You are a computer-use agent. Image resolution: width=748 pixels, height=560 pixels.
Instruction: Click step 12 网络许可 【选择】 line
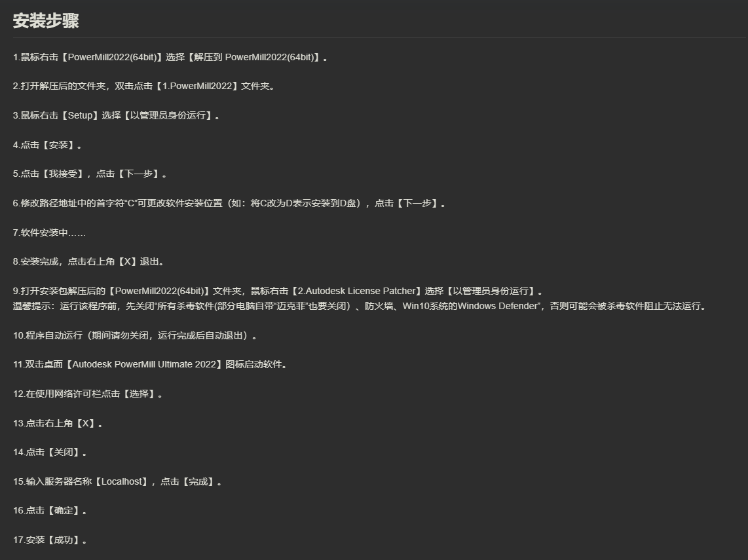click(87, 394)
